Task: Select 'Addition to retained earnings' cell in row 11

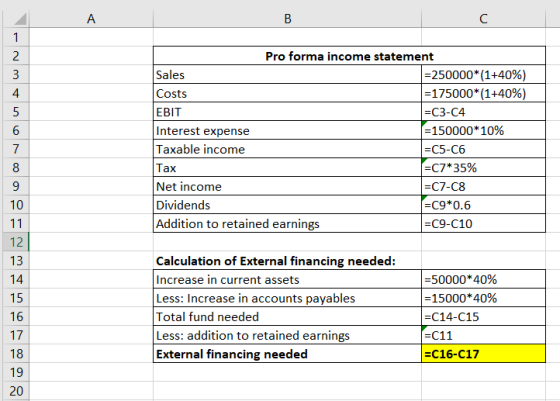Action: (288, 223)
